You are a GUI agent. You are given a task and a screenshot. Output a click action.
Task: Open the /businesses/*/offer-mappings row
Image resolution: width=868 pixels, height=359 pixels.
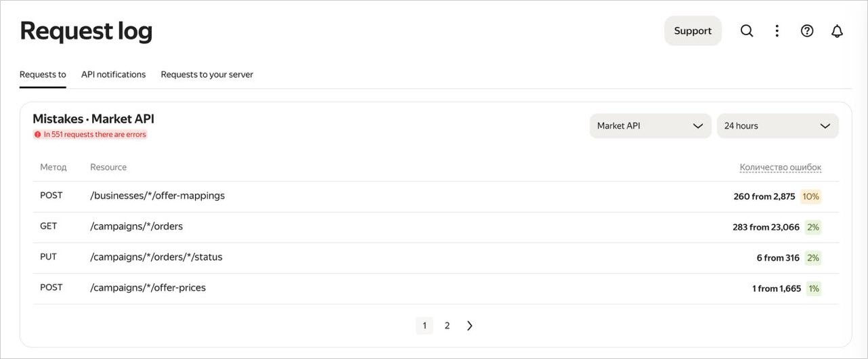tap(436, 196)
